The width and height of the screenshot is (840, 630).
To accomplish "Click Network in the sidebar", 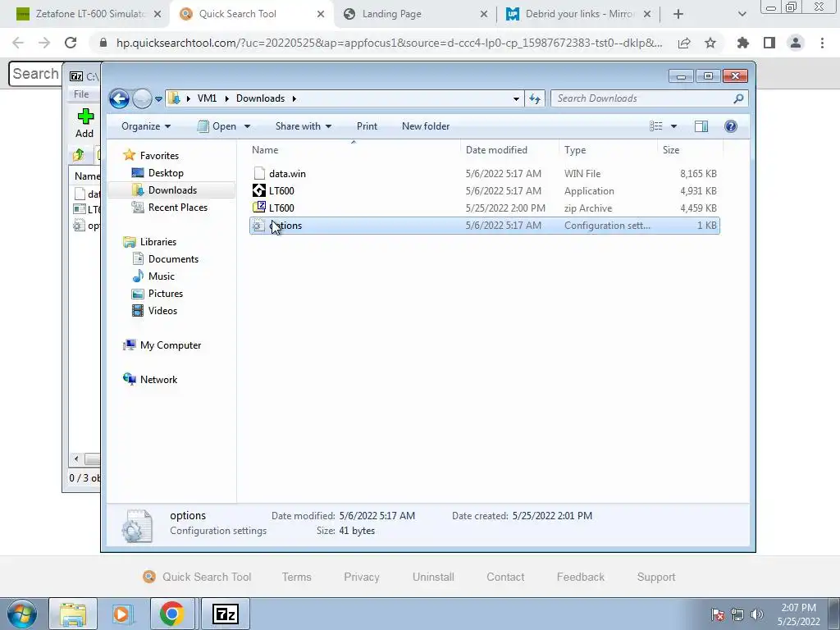I will coord(158,380).
